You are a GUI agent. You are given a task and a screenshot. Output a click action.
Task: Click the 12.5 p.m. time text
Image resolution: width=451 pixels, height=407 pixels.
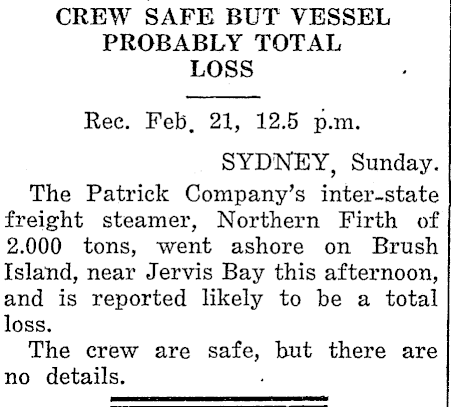308,122
